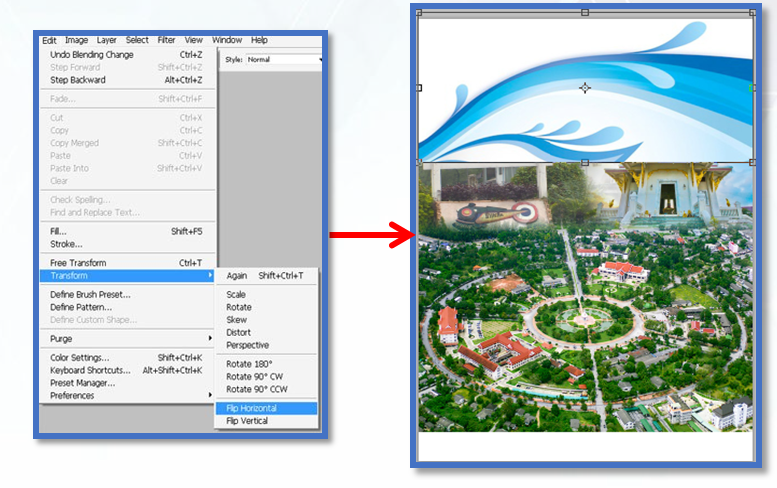The image size is (777, 488).
Task: Click the bottom-middle transform handle on wave layer
Action: [x=585, y=163]
